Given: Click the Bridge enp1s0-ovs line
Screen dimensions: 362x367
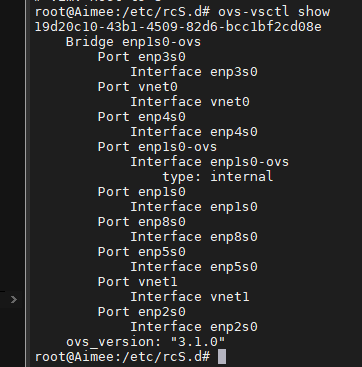Looking at the screenshot, I should coord(133,42).
